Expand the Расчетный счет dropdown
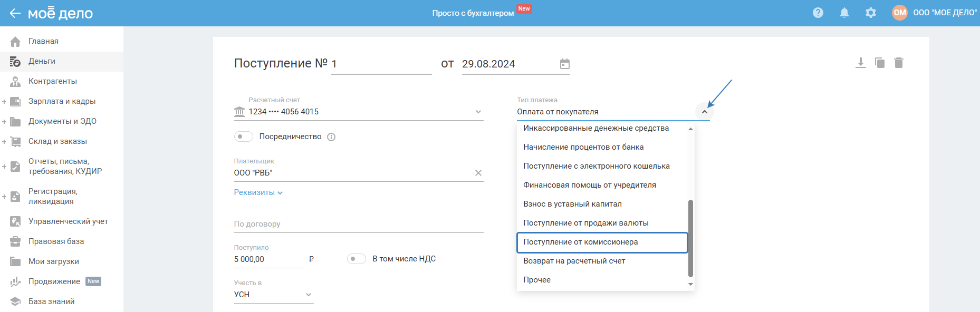980x312 pixels. (478, 112)
